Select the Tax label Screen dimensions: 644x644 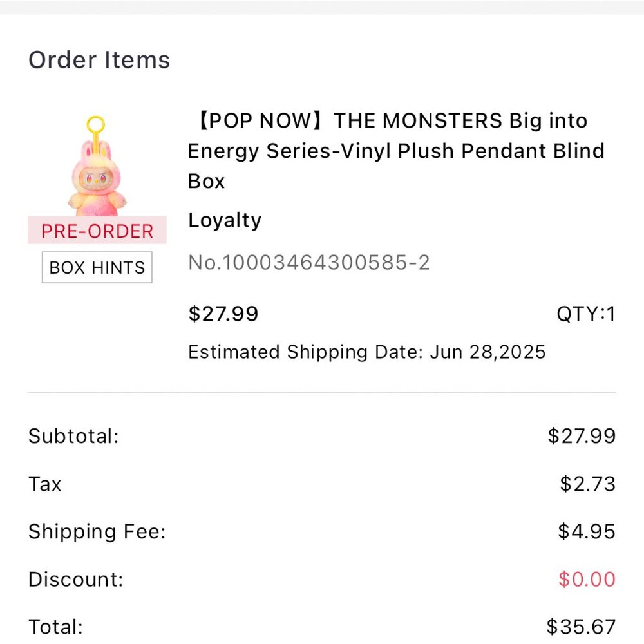tap(45, 484)
